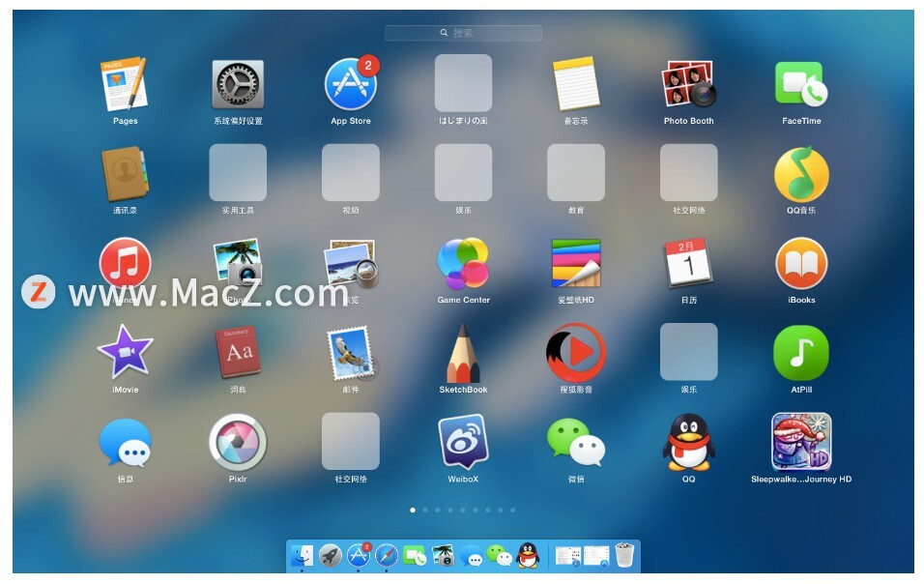The height and width of the screenshot is (584, 924).
Task: Launch Pixlr
Action: point(238,442)
